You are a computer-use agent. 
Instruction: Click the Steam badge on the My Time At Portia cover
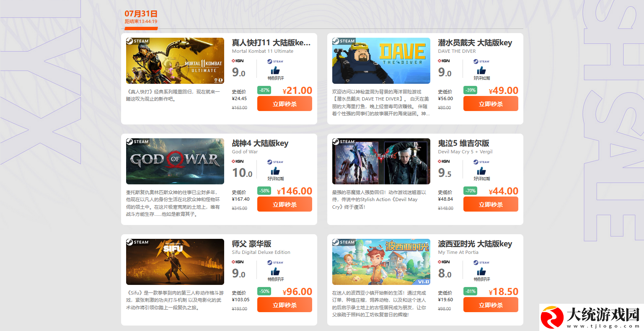(x=344, y=242)
